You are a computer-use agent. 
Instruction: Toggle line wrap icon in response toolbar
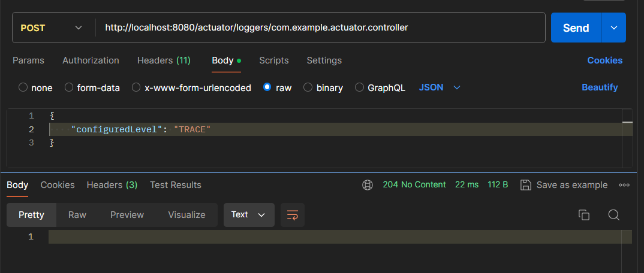293,215
